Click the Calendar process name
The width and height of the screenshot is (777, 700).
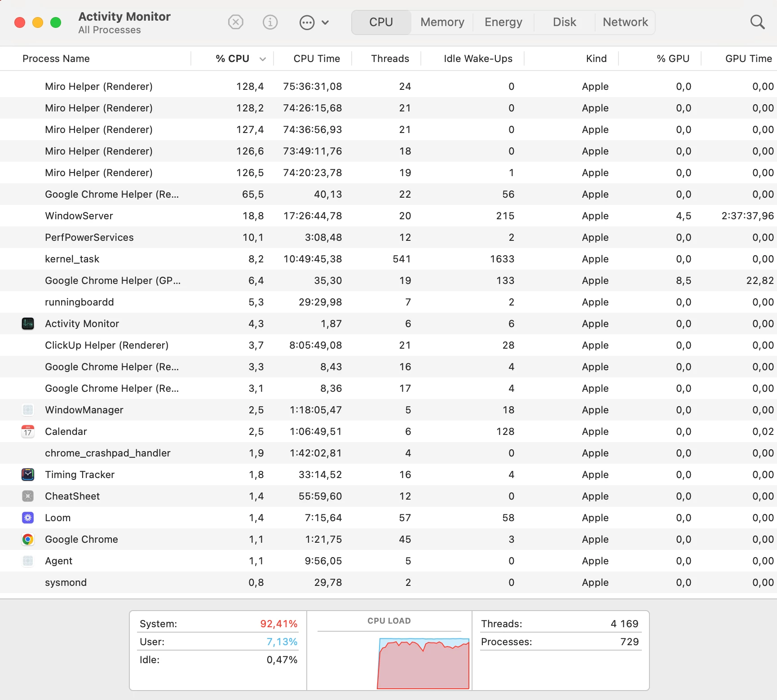pyautogui.click(x=66, y=431)
